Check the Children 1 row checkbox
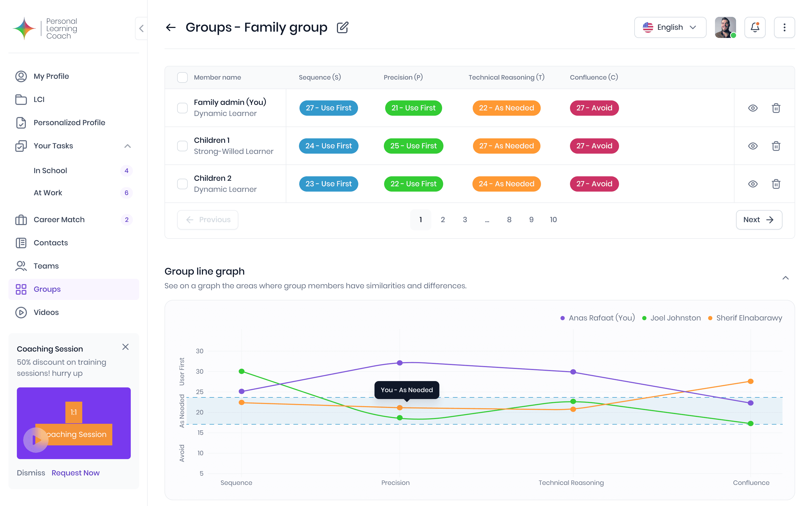Image resolution: width=812 pixels, height=506 pixels. 182,146
